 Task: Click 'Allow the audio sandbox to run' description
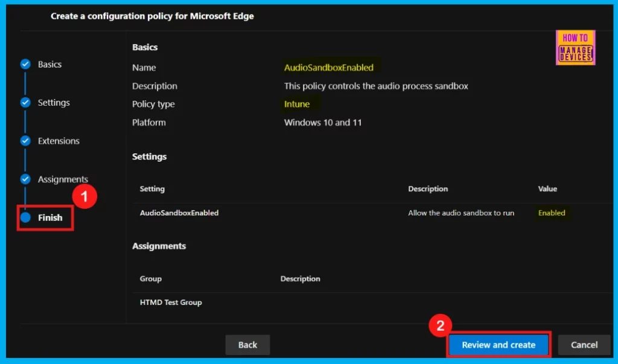coord(461,213)
